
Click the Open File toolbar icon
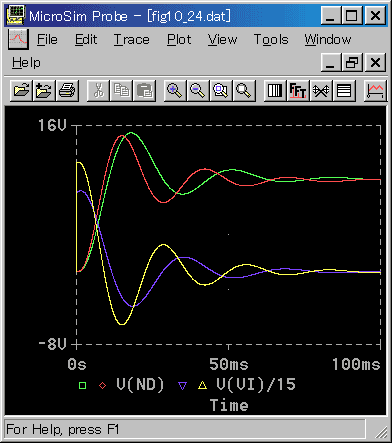[x=21, y=90]
